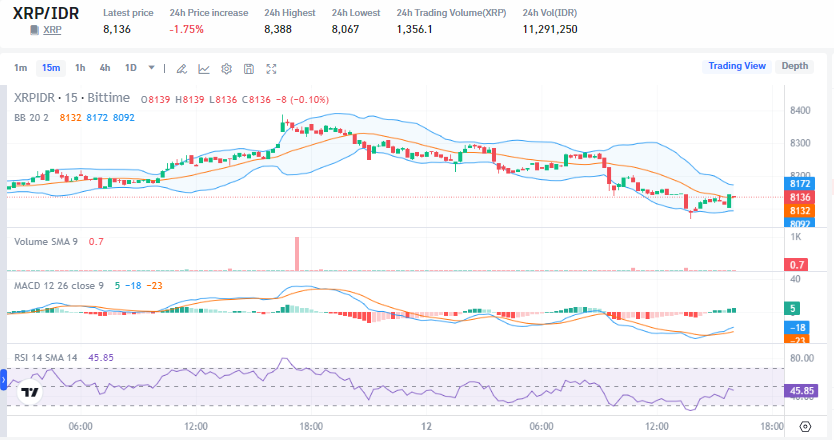Click the 24h Vol(IDR) value 11,291,250
This screenshot has width=834, height=440.
550,29
